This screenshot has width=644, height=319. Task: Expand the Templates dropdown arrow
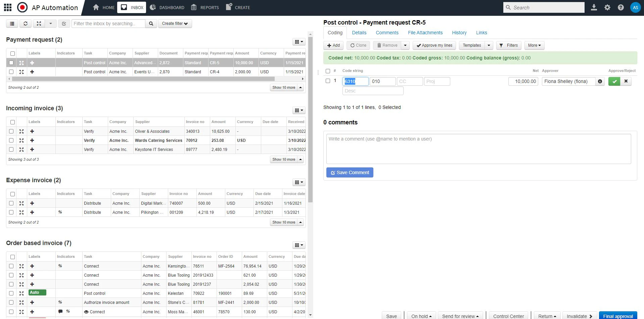[x=489, y=45]
